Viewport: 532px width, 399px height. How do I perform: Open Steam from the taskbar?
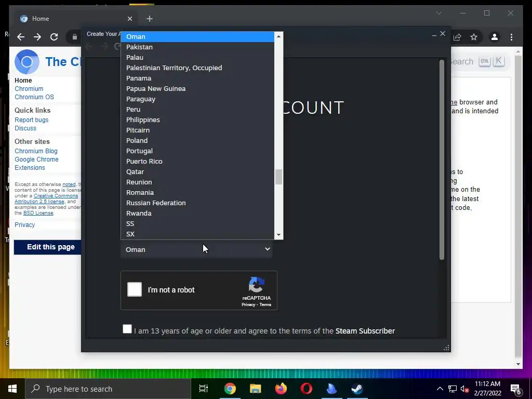(x=357, y=389)
